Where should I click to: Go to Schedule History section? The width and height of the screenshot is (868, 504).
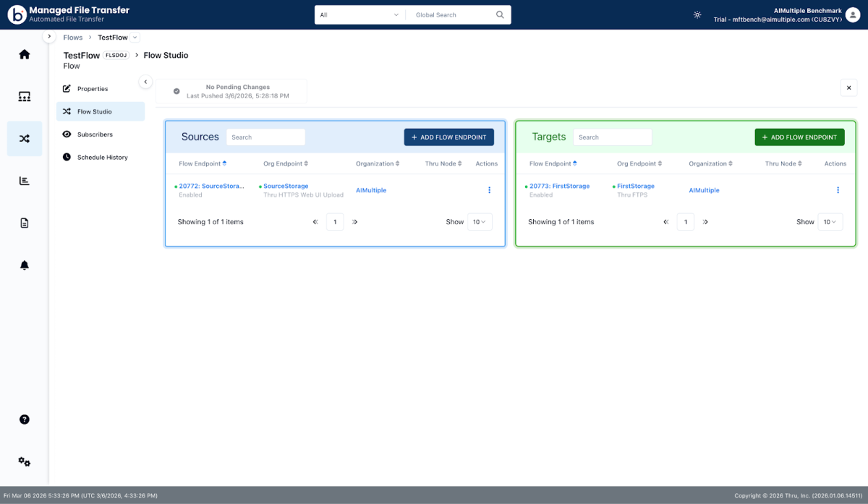[102, 157]
